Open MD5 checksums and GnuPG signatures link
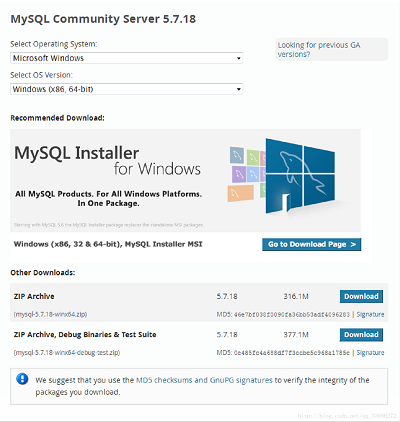Viewport: 400px width, 422px height. click(x=204, y=380)
